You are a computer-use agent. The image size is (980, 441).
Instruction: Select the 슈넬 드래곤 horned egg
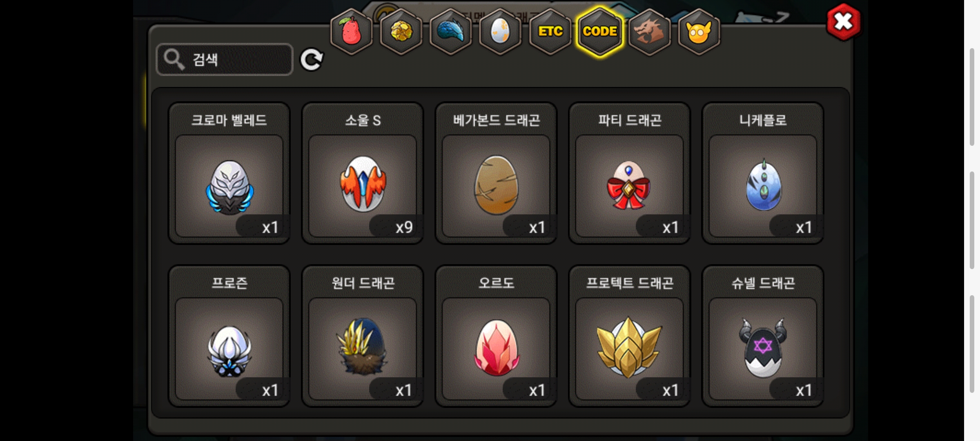pos(763,336)
